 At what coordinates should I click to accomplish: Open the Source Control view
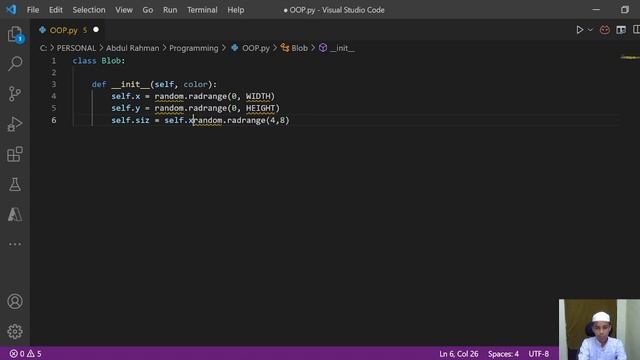click(15, 94)
